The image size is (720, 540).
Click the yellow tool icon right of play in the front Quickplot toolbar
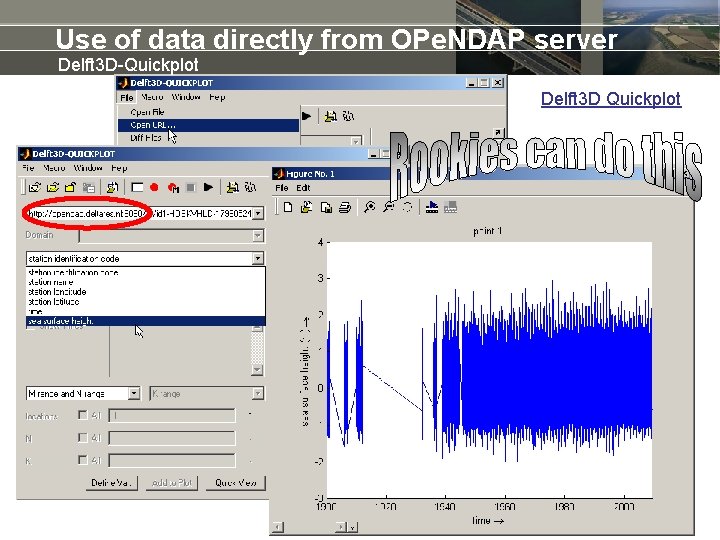pos(233,187)
